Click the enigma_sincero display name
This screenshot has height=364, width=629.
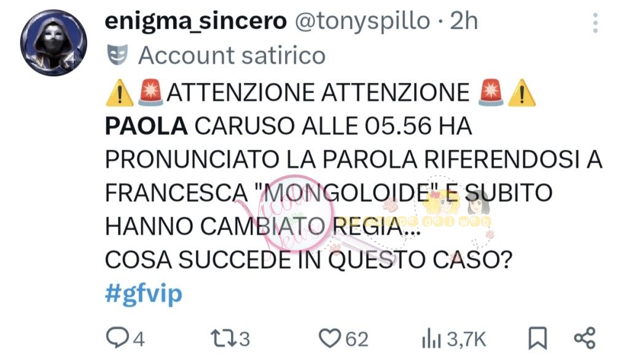pos(196,21)
